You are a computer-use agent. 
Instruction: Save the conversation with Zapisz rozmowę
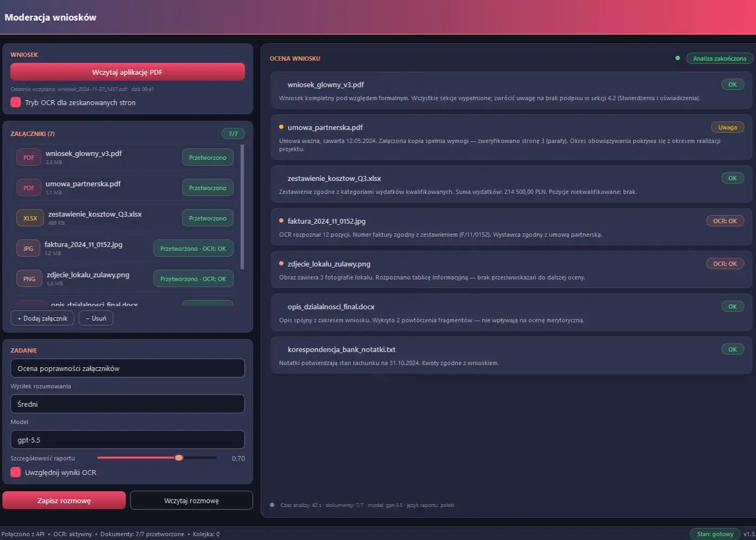pos(64,500)
